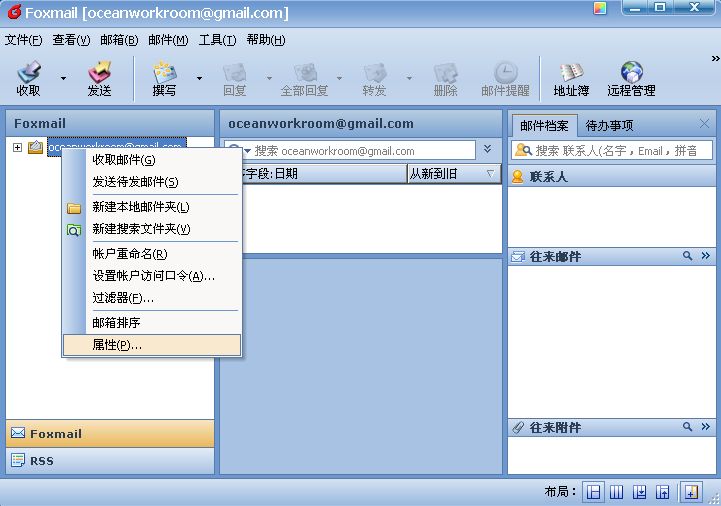Switch to the RSS navigation pane
This screenshot has width=721, height=506.
tap(110, 460)
